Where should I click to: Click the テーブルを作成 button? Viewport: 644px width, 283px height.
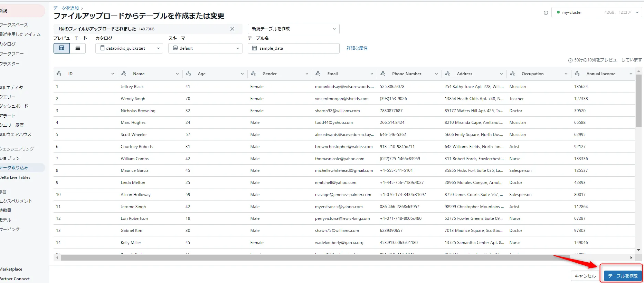pyautogui.click(x=623, y=276)
